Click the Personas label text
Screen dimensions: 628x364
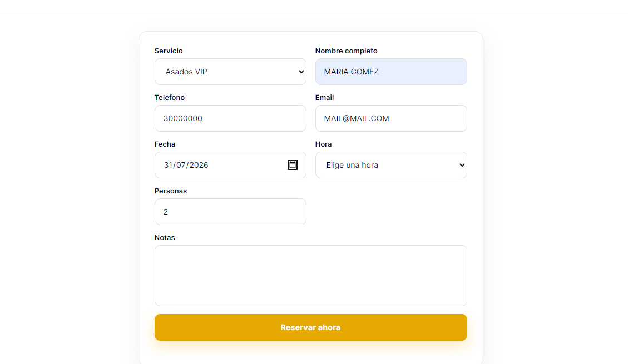point(171,191)
